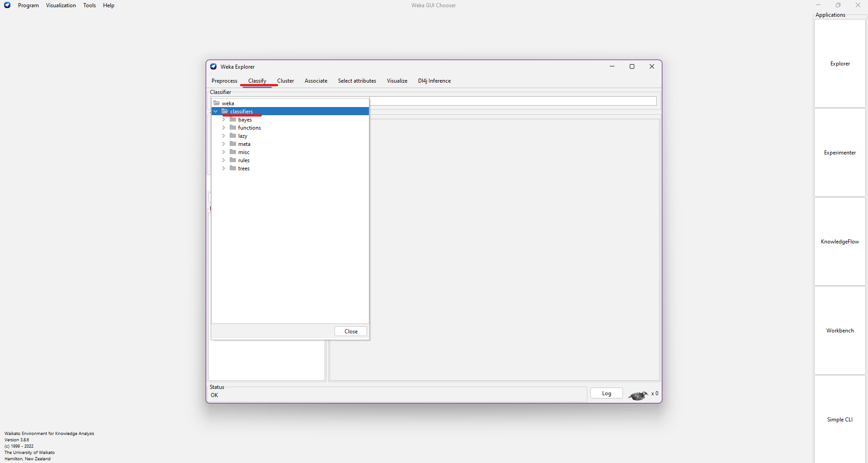Open the Visualization menu

(x=61, y=5)
